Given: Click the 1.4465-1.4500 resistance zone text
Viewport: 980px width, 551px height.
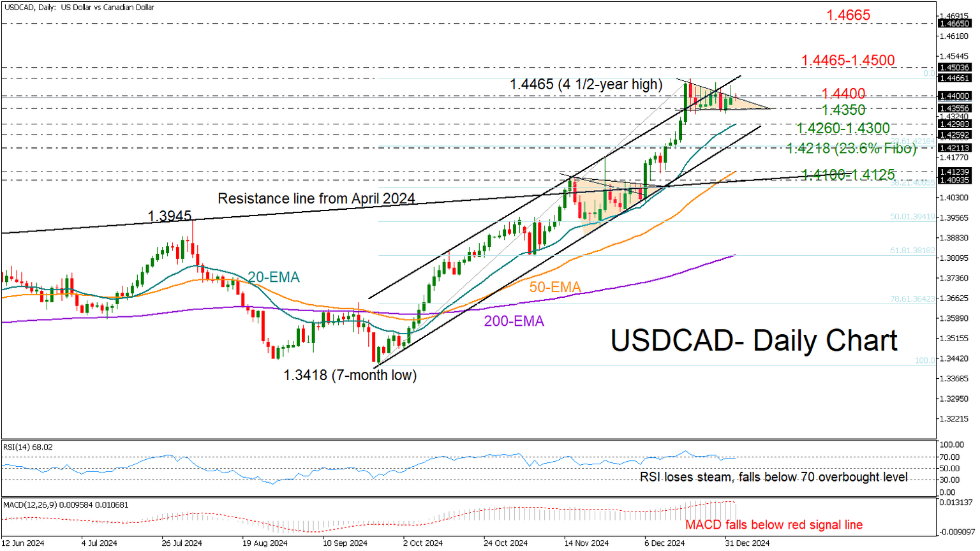Looking at the screenshot, I should [x=849, y=61].
